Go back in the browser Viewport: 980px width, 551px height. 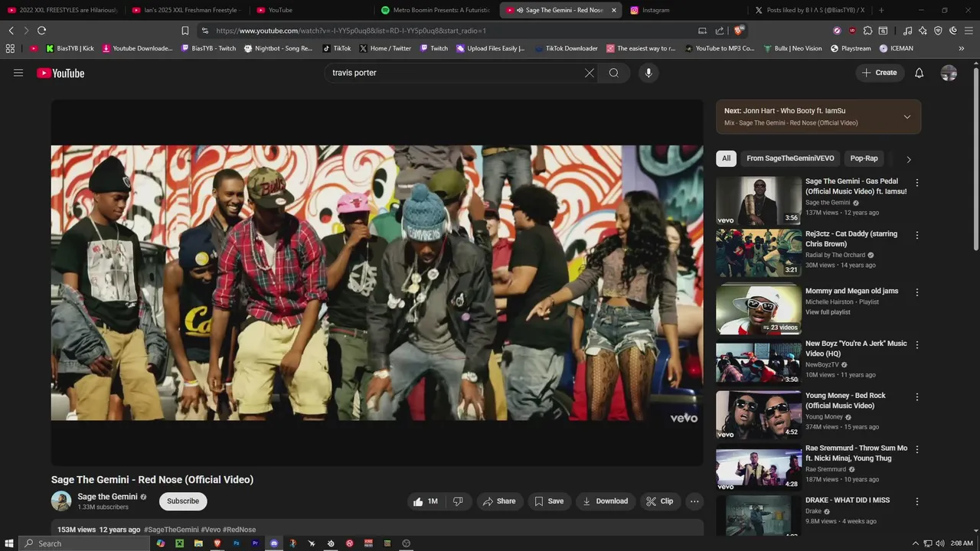pos(11,31)
